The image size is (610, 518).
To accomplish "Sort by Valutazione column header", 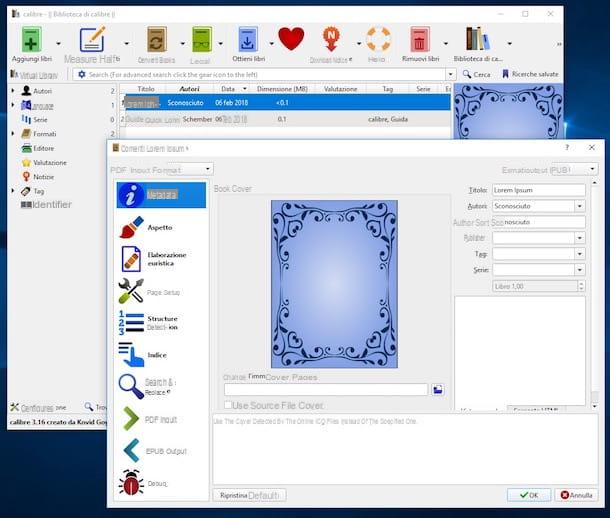I will tap(340, 89).
